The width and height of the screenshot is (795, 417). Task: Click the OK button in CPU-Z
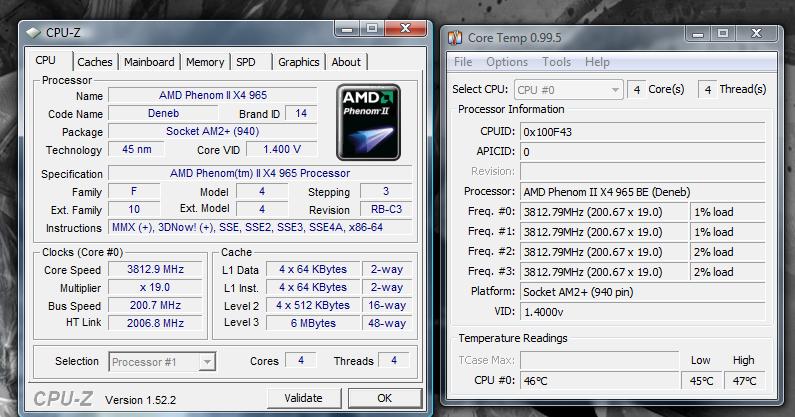pos(384,398)
